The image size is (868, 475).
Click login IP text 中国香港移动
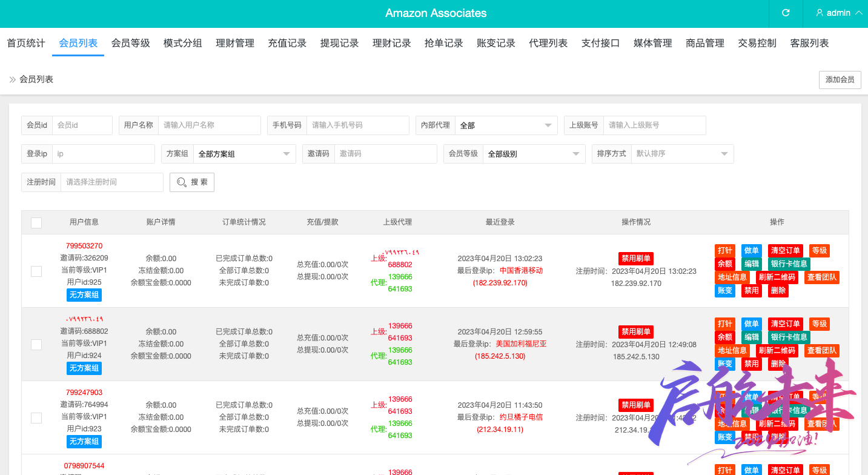click(x=522, y=271)
